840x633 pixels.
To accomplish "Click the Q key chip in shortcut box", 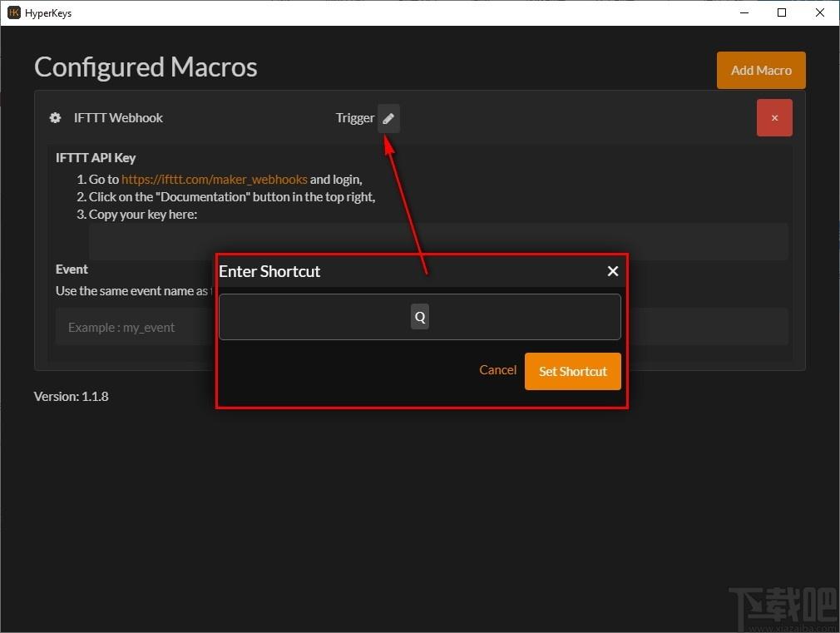I will pos(420,317).
